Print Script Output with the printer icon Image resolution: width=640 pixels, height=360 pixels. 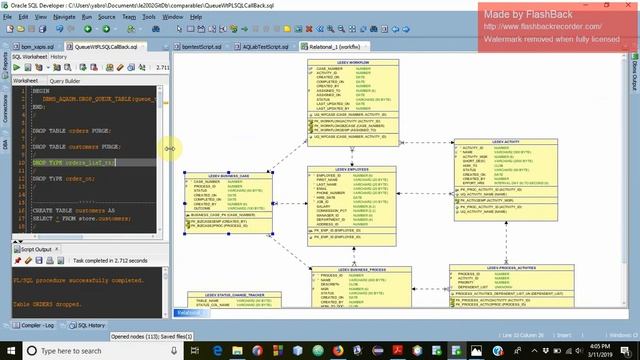(x=50, y=260)
